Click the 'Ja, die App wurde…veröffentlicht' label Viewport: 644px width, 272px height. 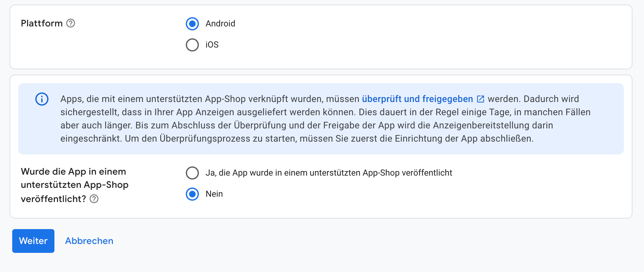tap(329, 173)
